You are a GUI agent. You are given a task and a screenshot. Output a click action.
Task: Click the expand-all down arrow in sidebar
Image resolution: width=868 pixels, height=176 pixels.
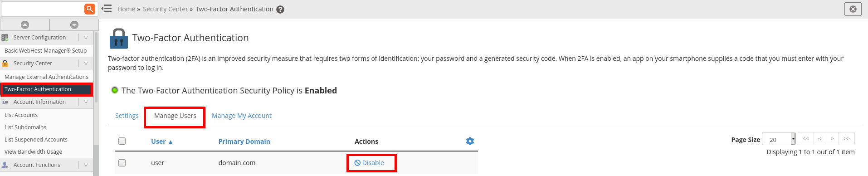pyautogui.click(x=74, y=24)
